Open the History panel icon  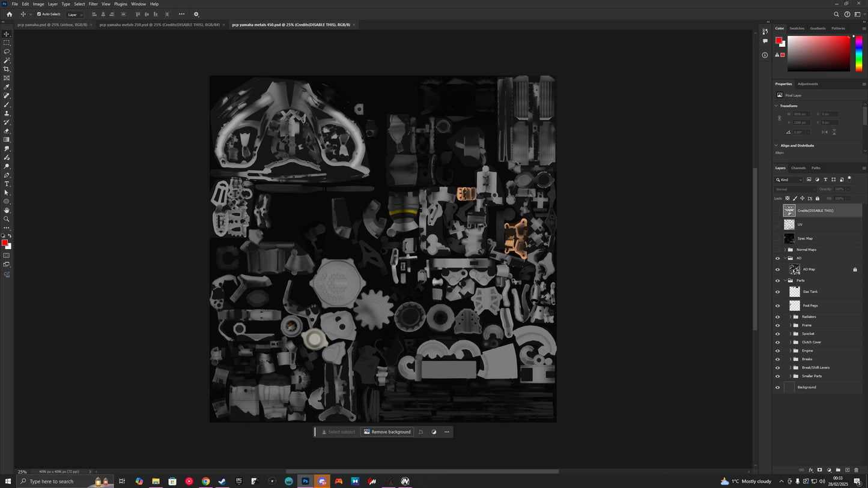tap(765, 31)
